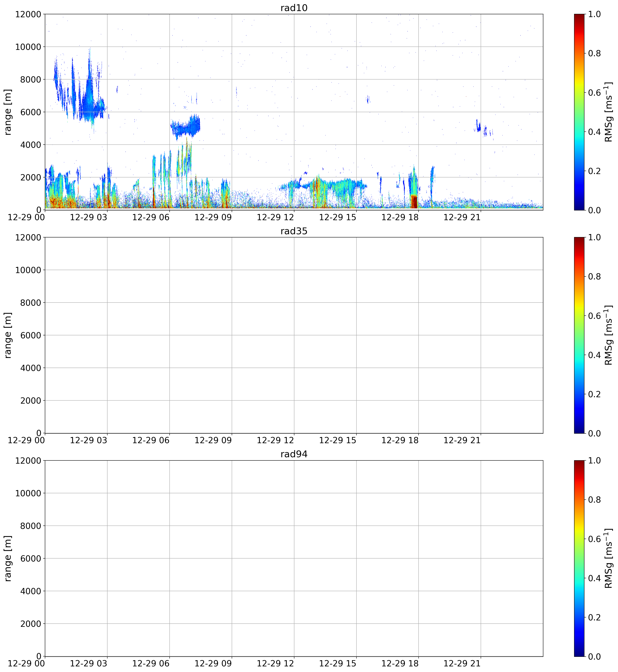
Task: Click the 0.4 tick on rad35 colorbar
Action: coord(594,355)
